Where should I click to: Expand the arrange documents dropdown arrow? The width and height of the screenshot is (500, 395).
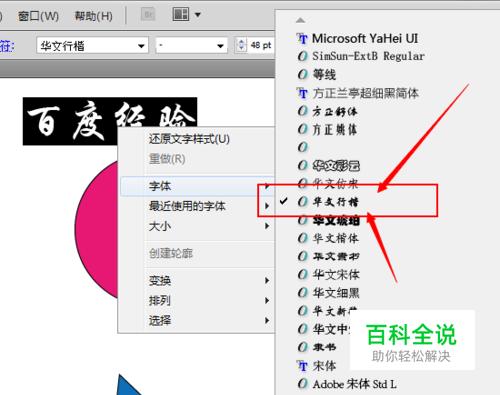(x=198, y=15)
